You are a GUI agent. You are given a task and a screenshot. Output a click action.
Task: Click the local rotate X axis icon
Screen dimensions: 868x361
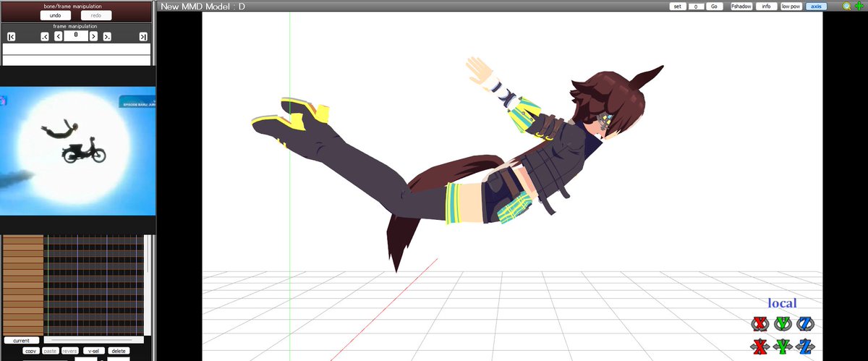(759, 323)
